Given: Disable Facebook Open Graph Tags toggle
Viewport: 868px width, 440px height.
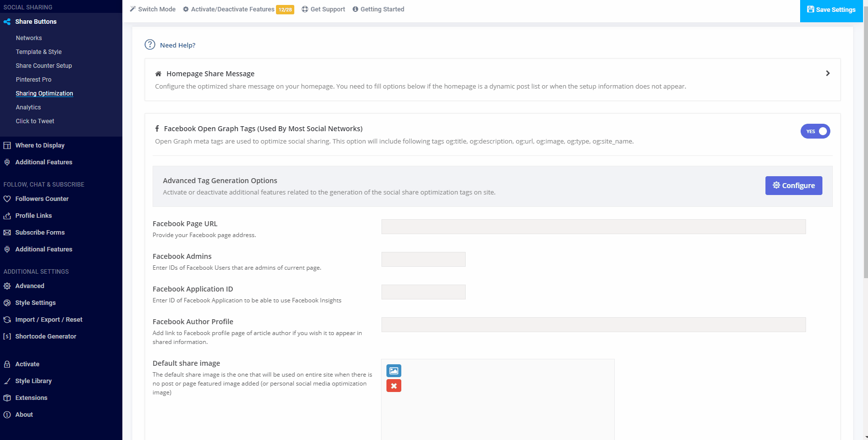Looking at the screenshot, I should (815, 131).
